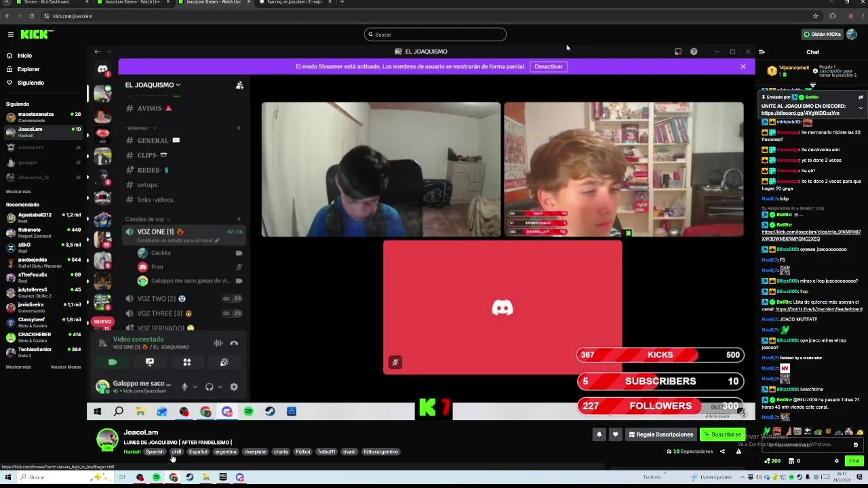868x488 pixels.
Task: Click the Obtén KICKs button
Action: (x=822, y=34)
